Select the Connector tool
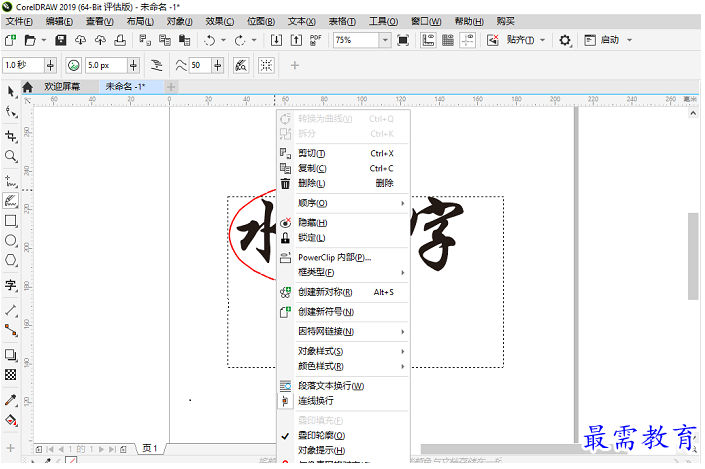 pyautogui.click(x=11, y=331)
